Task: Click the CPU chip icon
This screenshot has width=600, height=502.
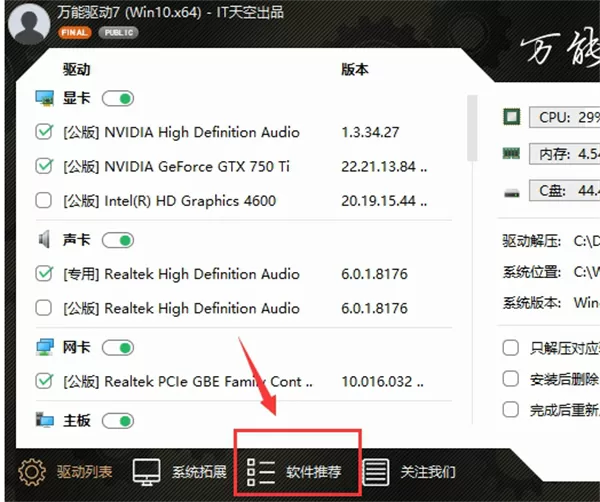Action: click(512, 117)
